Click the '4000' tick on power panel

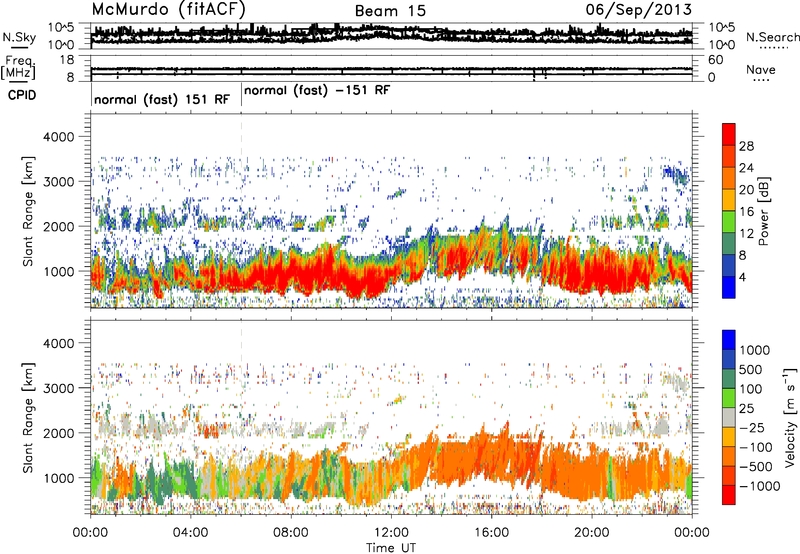[58, 137]
